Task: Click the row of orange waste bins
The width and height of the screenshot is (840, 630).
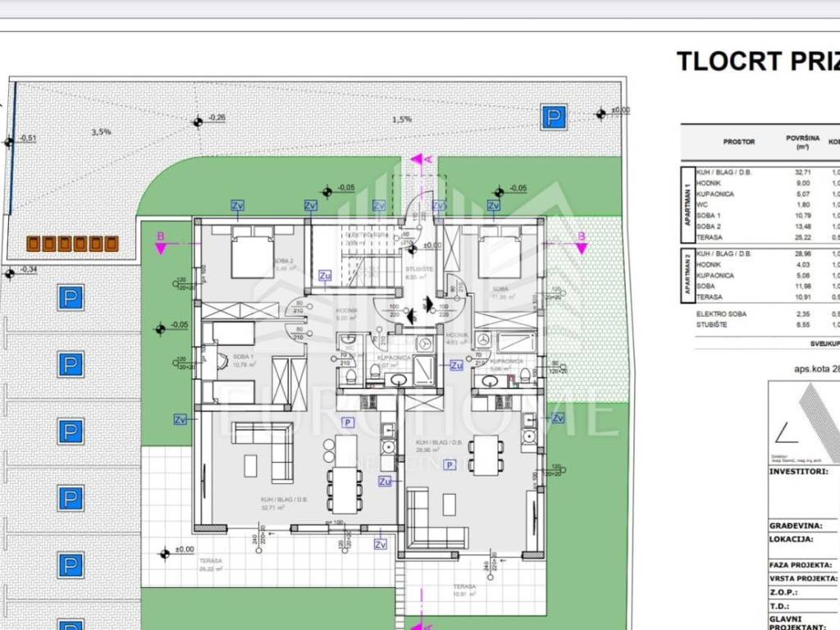Action: (72, 244)
